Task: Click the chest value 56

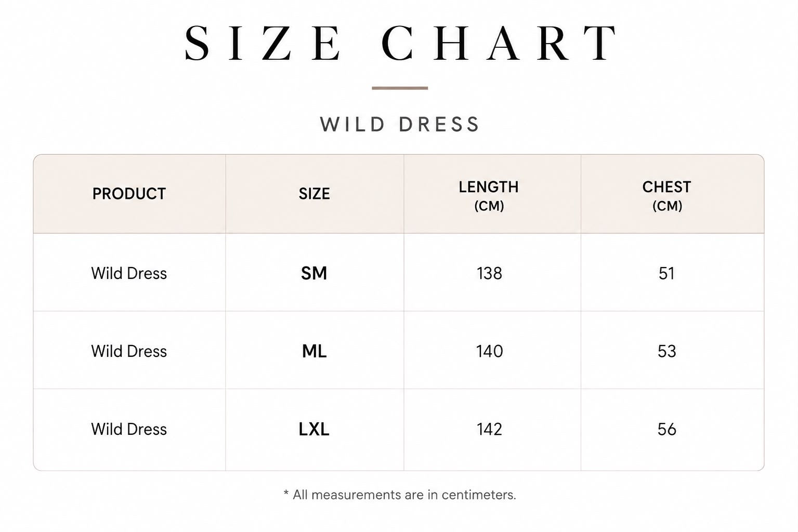Action: pos(666,429)
